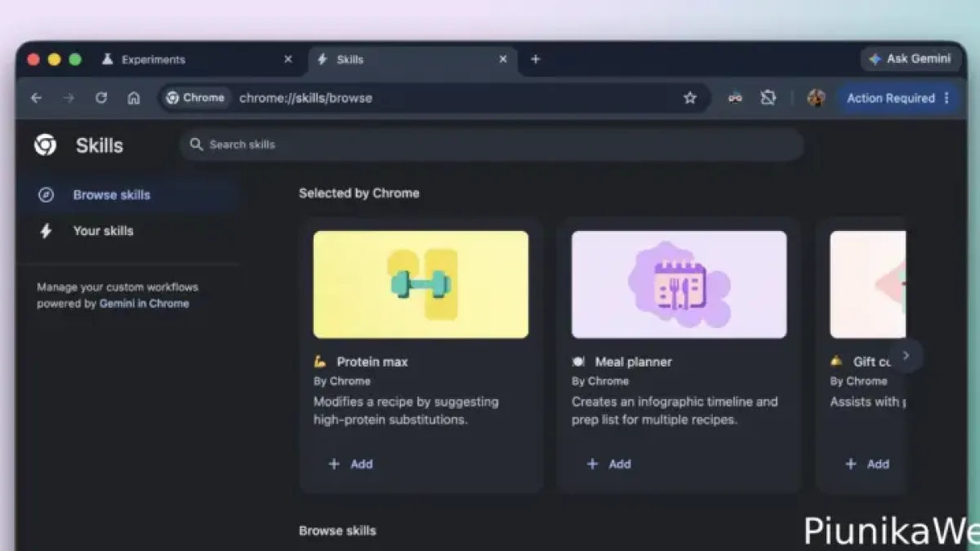The height and width of the screenshot is (551, 980).
Task: Click the Selected by Chrome heading
Action: coord(359,193)
